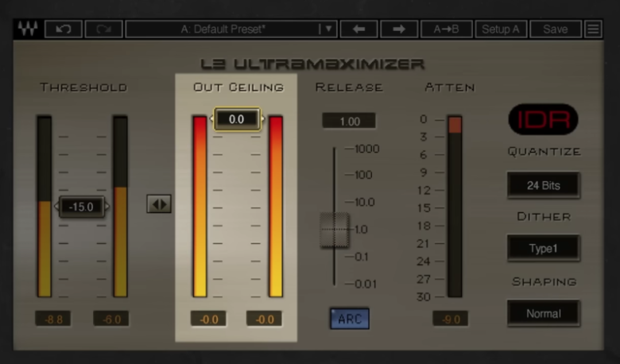This screenshot has width=620, height=364.
Task: Click the Atten gain reduction meter
Action: (455, 206)
